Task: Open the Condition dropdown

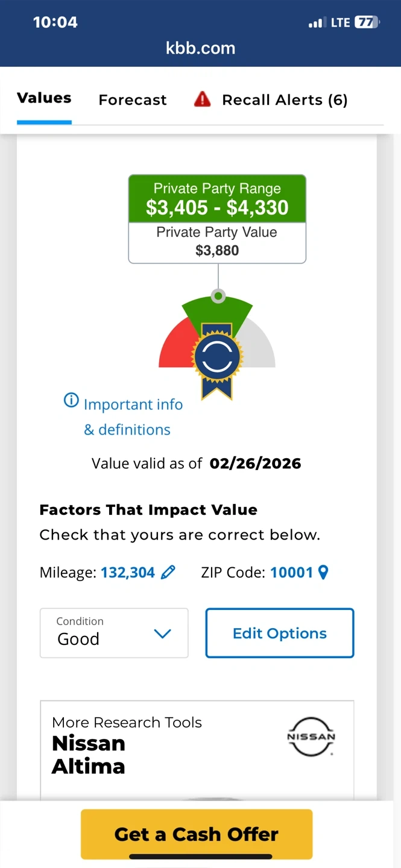Action: point(114,633)
